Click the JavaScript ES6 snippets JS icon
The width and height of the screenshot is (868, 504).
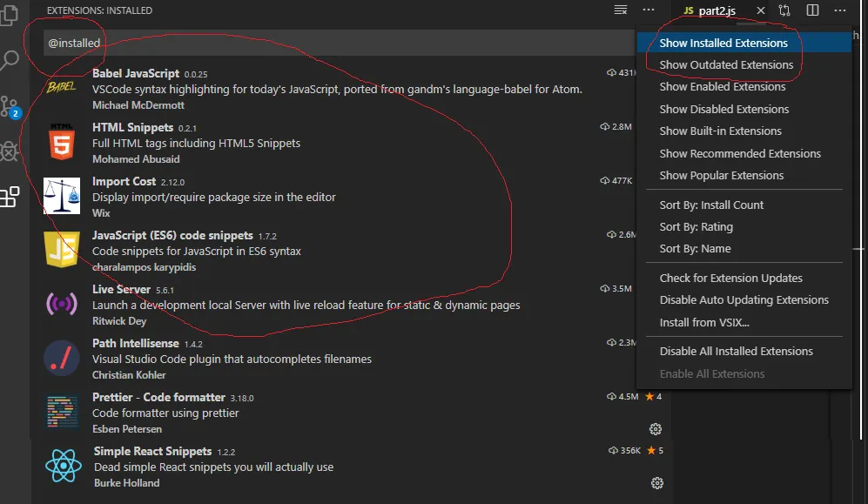pos(62,249)
